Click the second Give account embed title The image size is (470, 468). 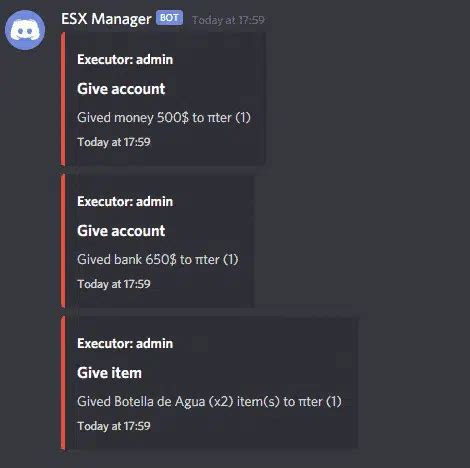click(121, 231)
